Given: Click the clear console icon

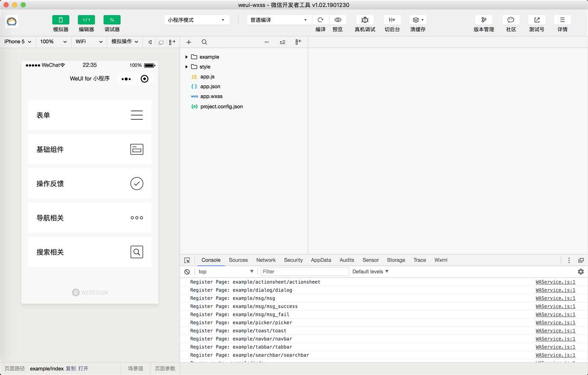Looking at the screenshot, I should pyautogui.click(x=187, y=272).
